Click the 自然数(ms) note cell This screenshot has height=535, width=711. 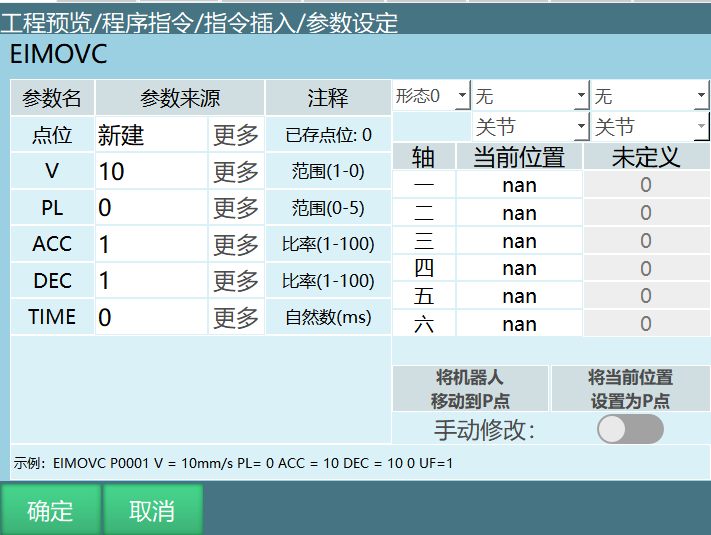tap(328, 317)
